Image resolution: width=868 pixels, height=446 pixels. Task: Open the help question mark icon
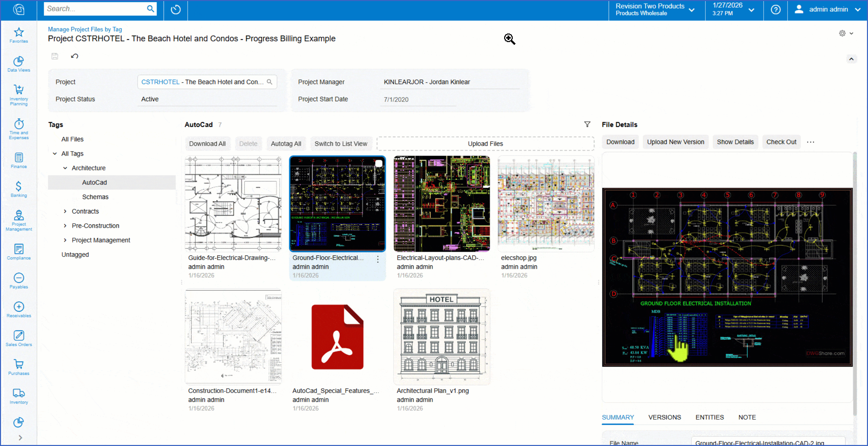tap(776, 10)
